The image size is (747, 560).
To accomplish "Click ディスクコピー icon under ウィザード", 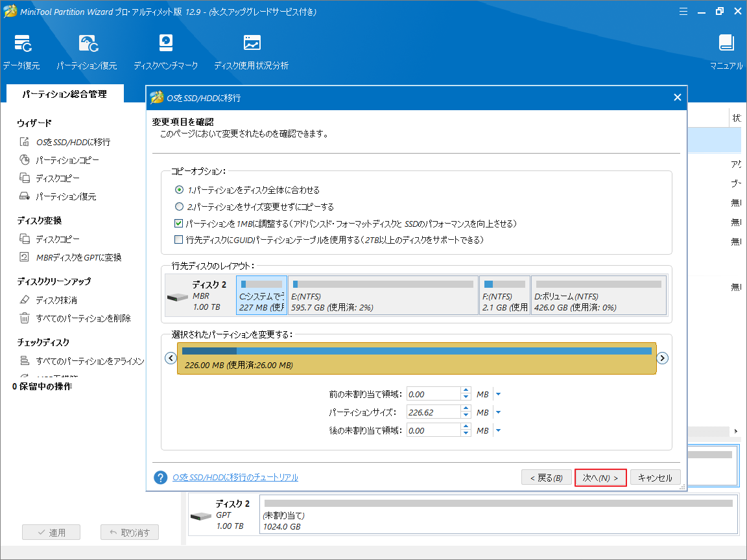I will tap(24, 178).
